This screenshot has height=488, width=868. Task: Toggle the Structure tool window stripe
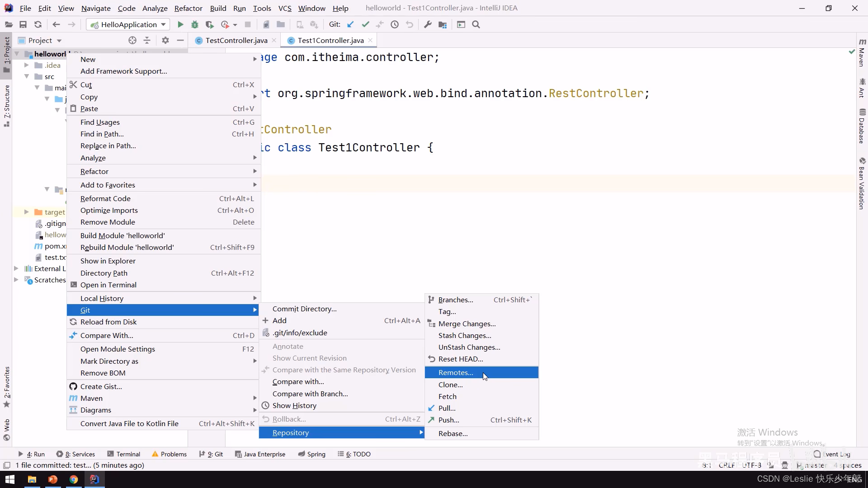coord(6,105)
